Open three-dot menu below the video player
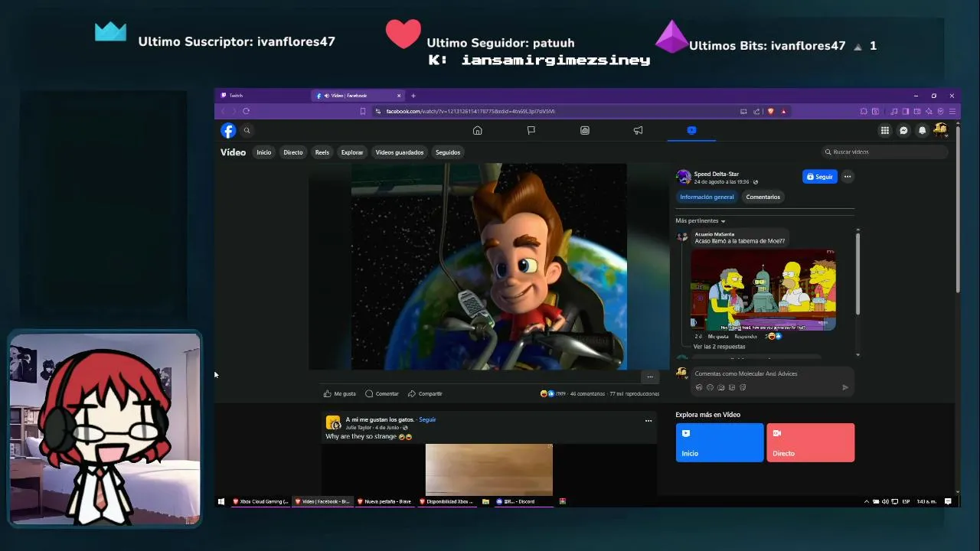The width and height of the screenshot is (980, 551). pos(649,377)
